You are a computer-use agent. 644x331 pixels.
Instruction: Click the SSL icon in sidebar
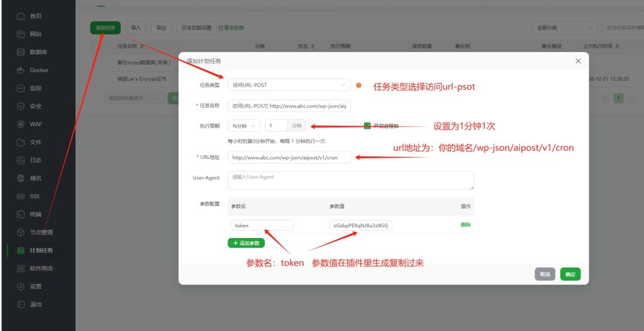21,197
